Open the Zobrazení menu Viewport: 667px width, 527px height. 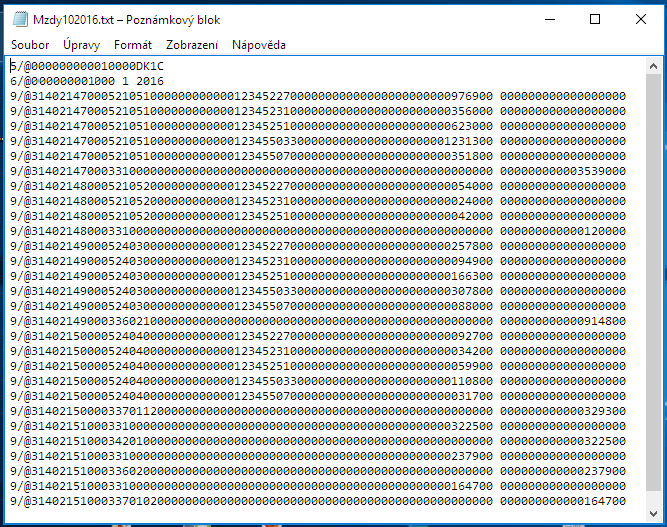pos(192,45)
